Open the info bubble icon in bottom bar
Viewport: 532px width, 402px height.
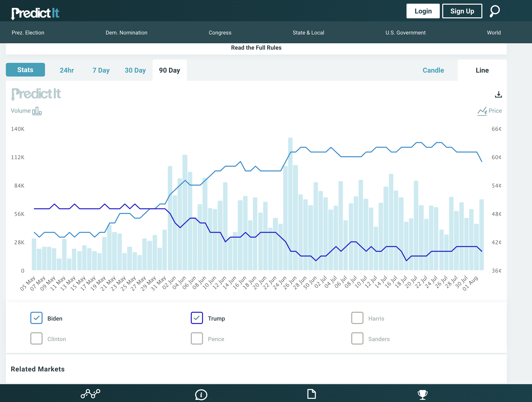201,394
